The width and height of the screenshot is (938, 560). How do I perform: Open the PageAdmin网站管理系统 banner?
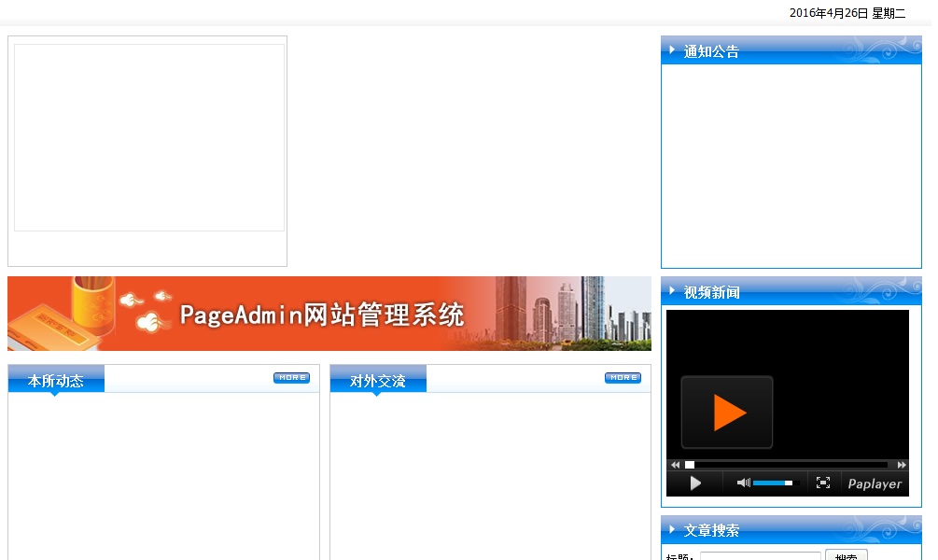[x=329, y=314]
